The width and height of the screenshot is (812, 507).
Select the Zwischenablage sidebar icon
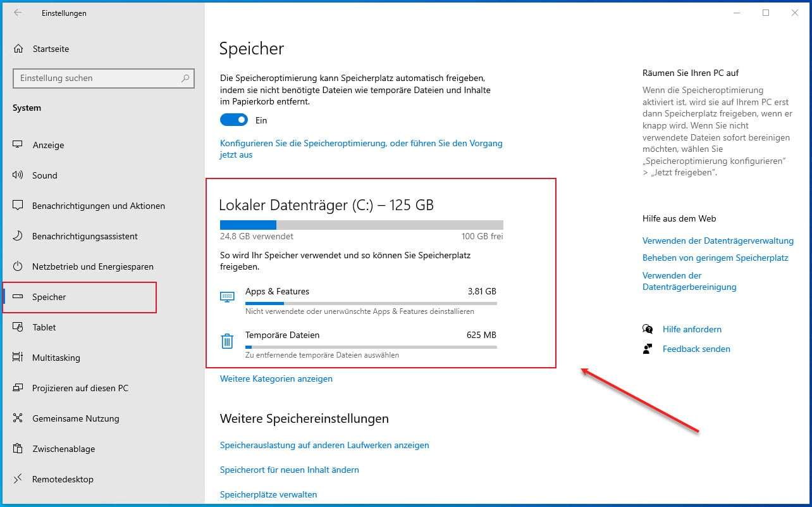coord(18,449)
